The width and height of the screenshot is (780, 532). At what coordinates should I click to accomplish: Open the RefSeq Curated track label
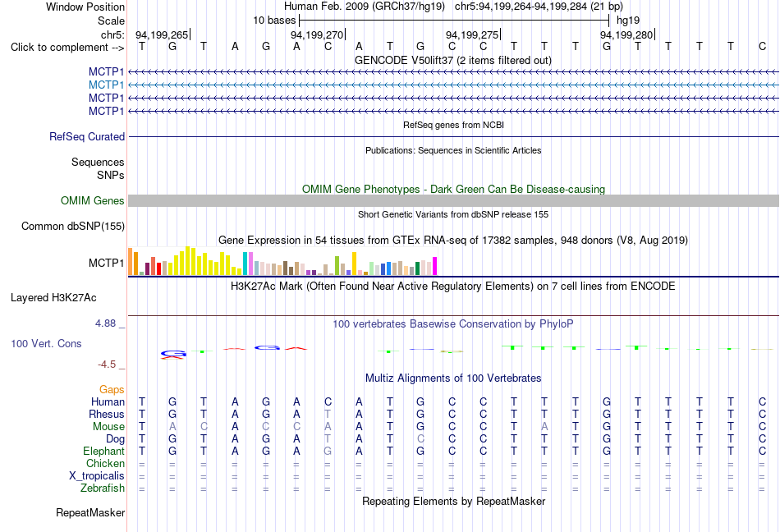(x=86, y=137)
